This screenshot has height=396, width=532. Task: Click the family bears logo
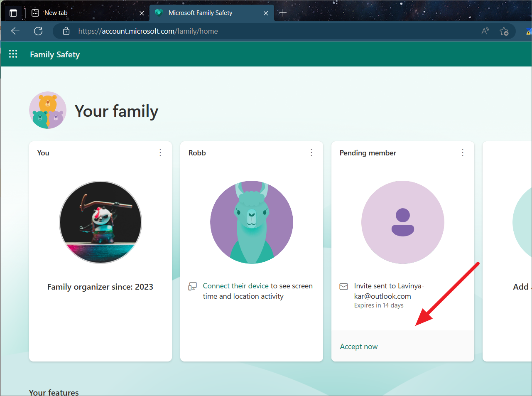pos(48,110)
